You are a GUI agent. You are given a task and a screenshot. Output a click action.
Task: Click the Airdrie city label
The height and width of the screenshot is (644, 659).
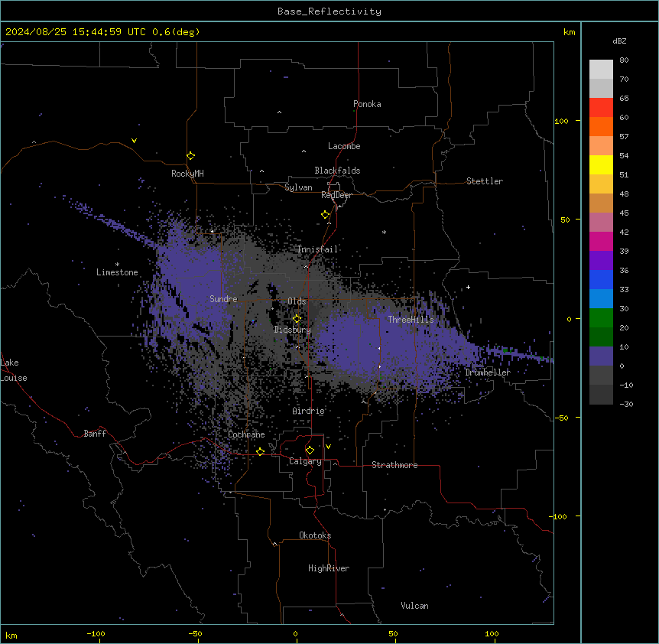click(x=309, y=411)
